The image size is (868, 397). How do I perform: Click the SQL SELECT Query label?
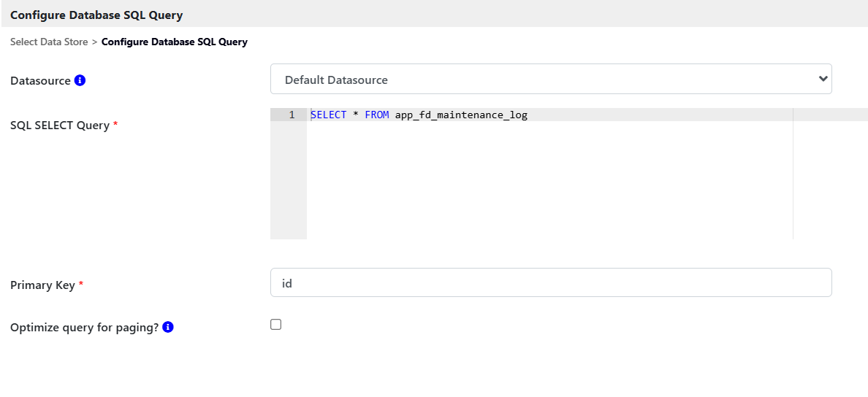point(59,126)
